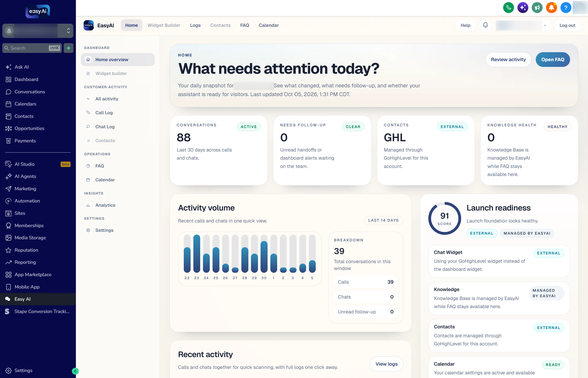
Task: Open the purple AI sparkle icon
Action: tap(523, 8)
